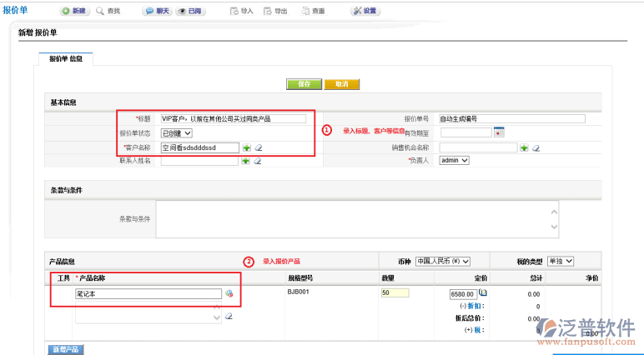Click the eraser icon beside 联系人姓名 field
644x355 pixels.
(x=258, y=161)
